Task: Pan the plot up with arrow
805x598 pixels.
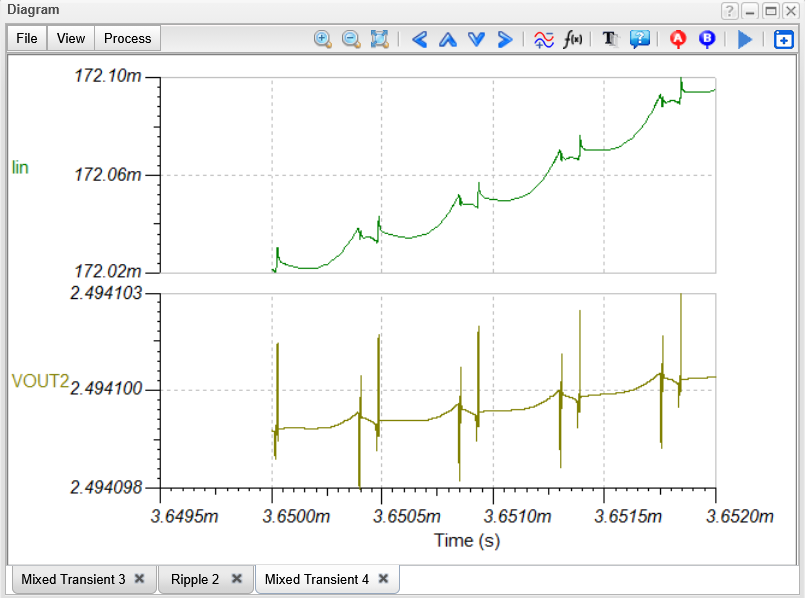Action: [x=448, y=39]
